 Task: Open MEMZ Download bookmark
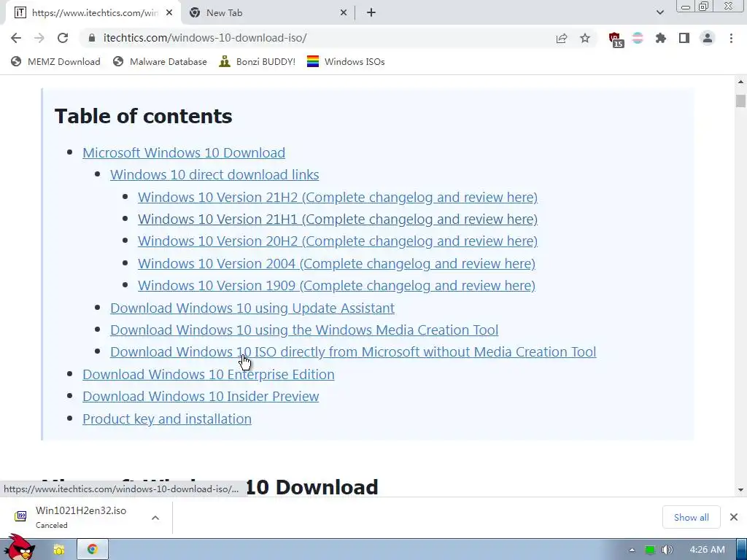(55, 61)
